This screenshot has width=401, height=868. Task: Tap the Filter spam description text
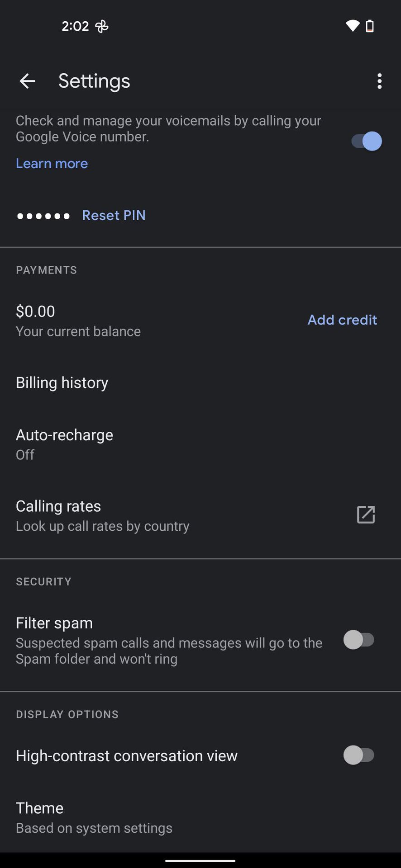(x=168, y=651)
